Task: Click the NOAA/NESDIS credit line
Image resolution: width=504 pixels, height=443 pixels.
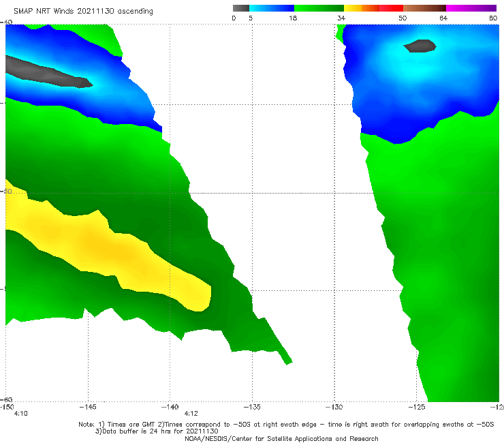Action: [281, 438]
